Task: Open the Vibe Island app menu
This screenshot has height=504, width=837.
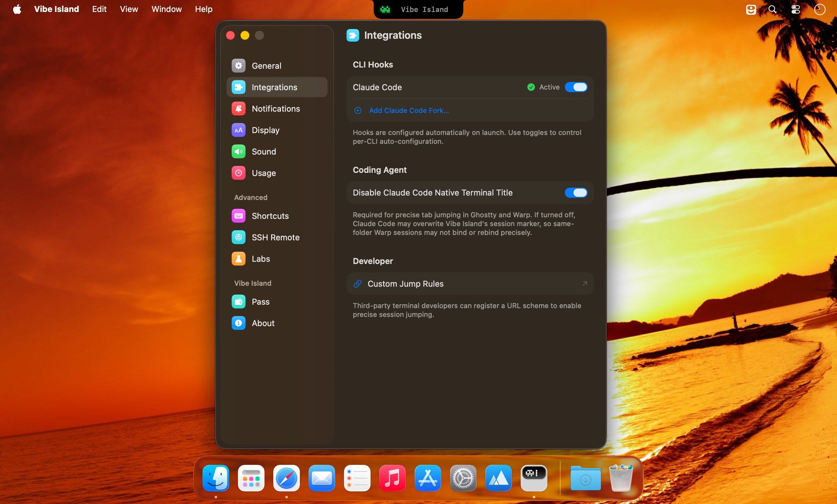Action: 56,9
